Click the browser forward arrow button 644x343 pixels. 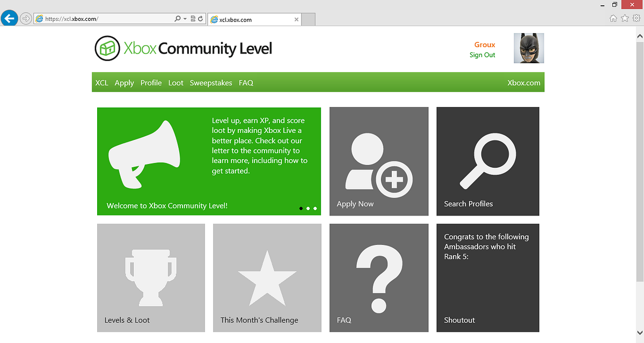point(25,19)
